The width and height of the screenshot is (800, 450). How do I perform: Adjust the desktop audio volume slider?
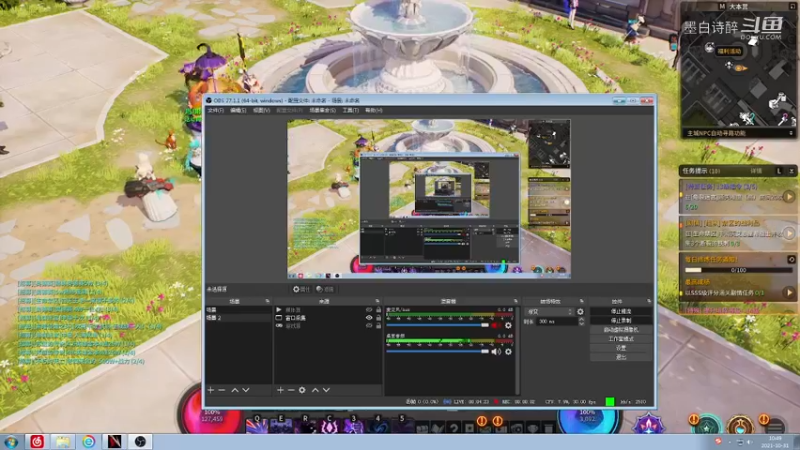[437, 352]
